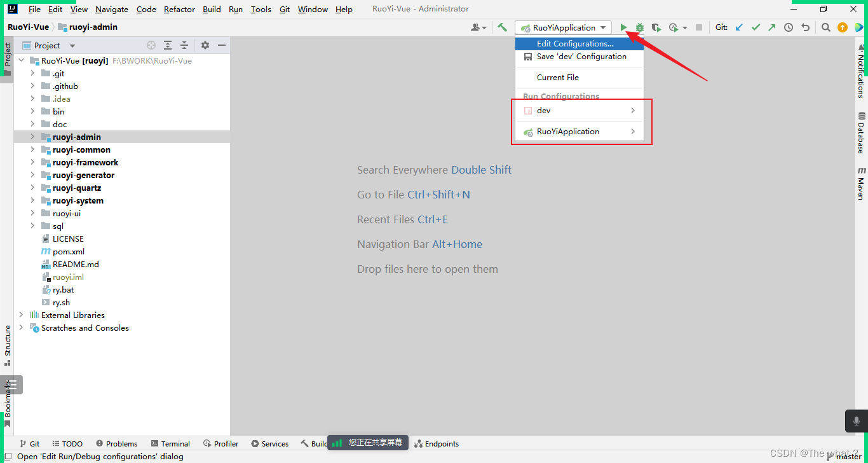The width and height of the screenshot is (868, 463).
Task: Click Expand All in Project panel
Action: tap(168, 45)
